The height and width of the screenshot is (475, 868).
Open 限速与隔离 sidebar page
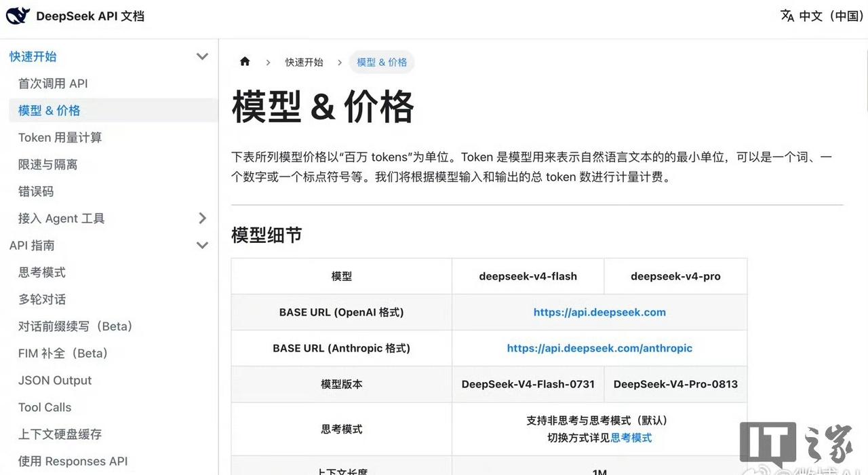point(48,164)
